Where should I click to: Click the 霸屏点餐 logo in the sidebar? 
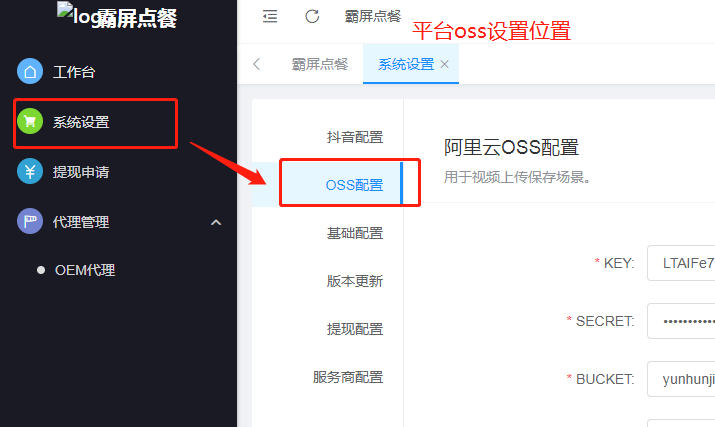[x=117, y=17]
